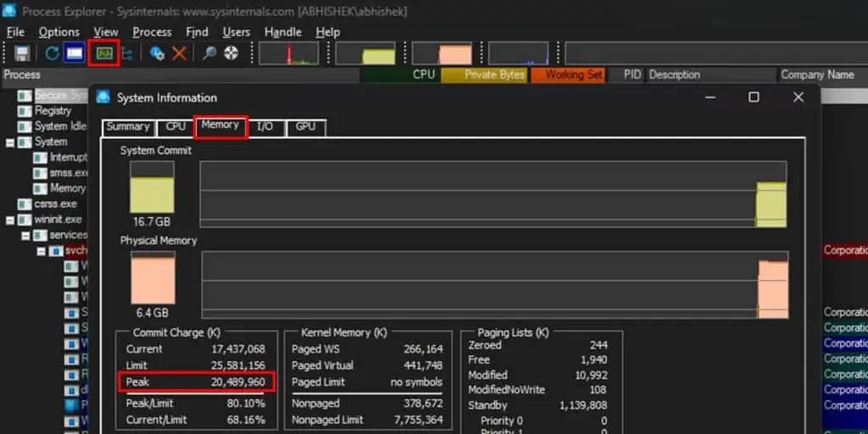Open the Find menu
The width and height of the screenshot is (868, 434).
(x=197, y=32)
